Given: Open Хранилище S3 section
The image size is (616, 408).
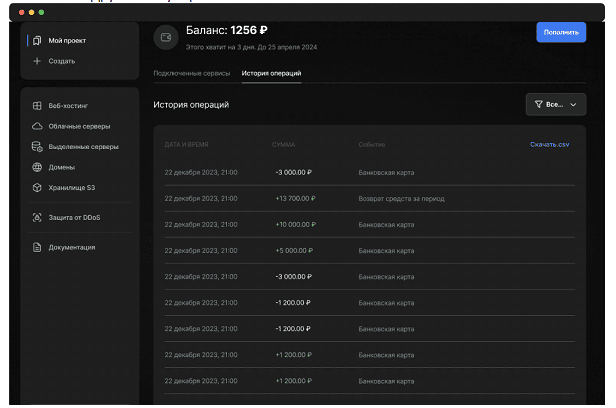Looking at the screenshot, I should 72,188.
